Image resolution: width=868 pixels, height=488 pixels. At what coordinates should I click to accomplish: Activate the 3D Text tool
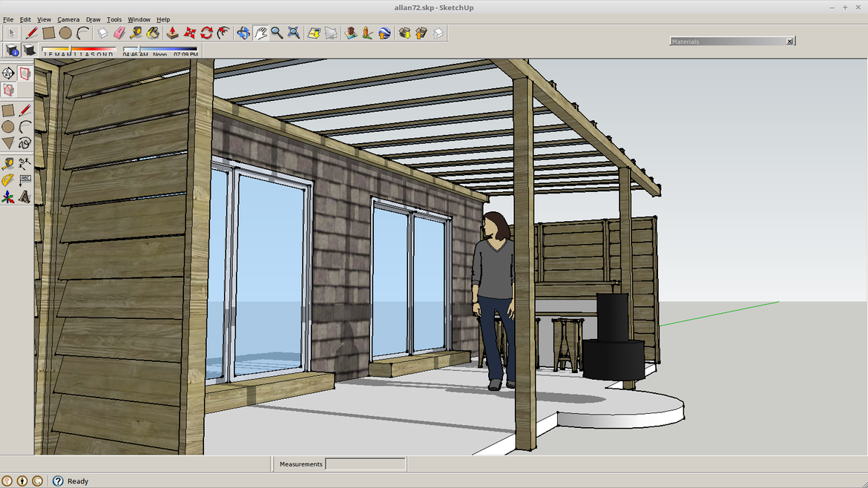pyautogui.click(x=24, y=197)
